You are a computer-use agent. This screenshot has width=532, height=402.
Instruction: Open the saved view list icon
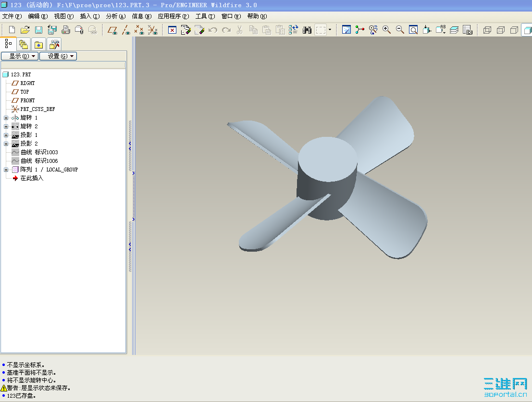(x=440, y=30)
